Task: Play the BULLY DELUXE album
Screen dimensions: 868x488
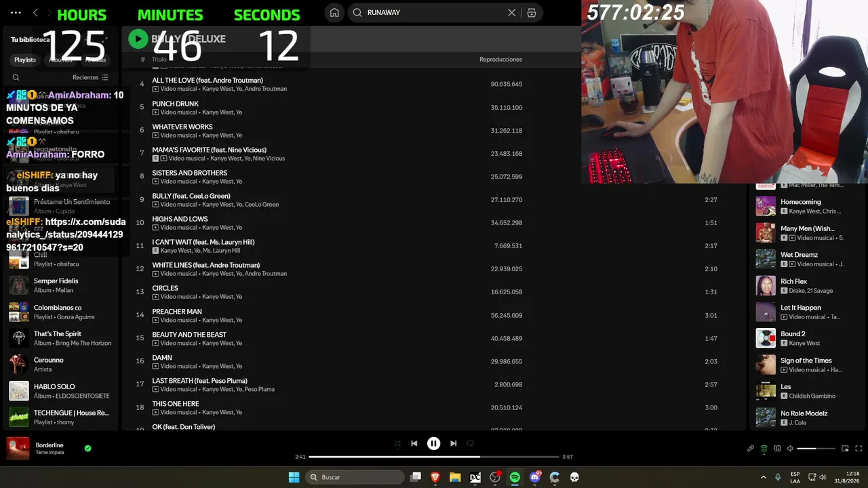Action: (x=138, y=39)
